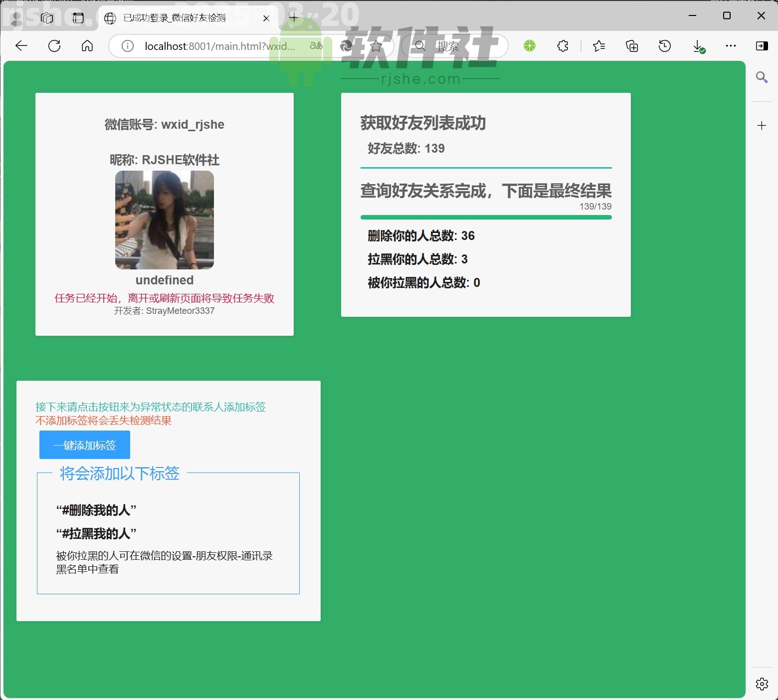The image size is (778, 700).
Task: Open the Collections icon
Action: pos(631,46)
